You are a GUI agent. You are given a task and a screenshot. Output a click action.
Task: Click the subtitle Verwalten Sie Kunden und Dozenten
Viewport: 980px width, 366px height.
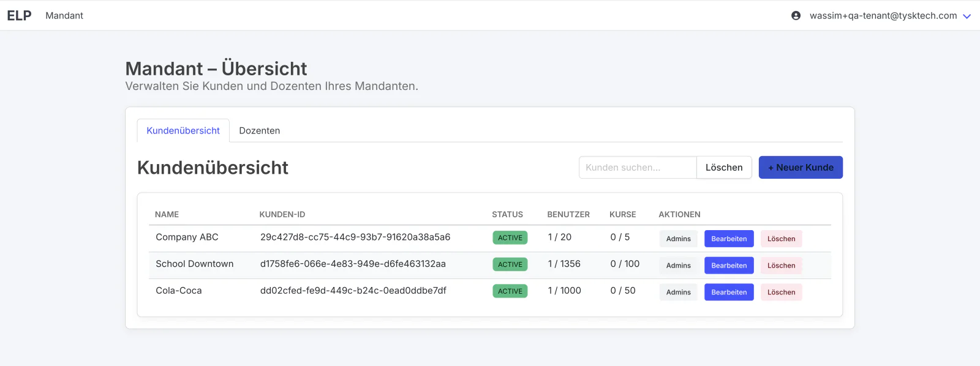(272, 86)
